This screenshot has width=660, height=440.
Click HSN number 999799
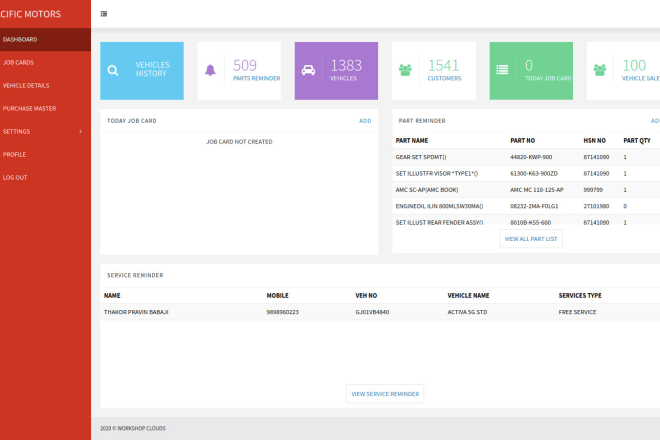point(593,190)
